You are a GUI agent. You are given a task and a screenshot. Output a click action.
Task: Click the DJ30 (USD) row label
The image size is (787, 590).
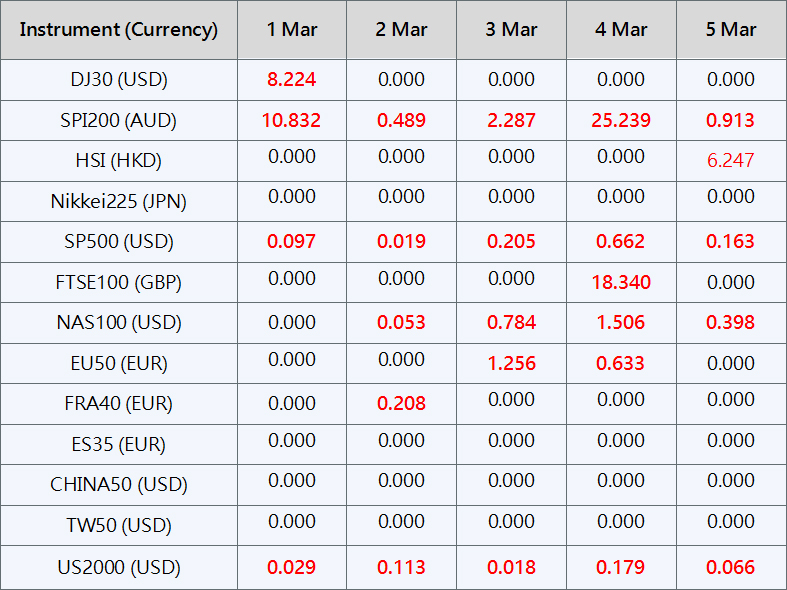click(x=119, y=79)
